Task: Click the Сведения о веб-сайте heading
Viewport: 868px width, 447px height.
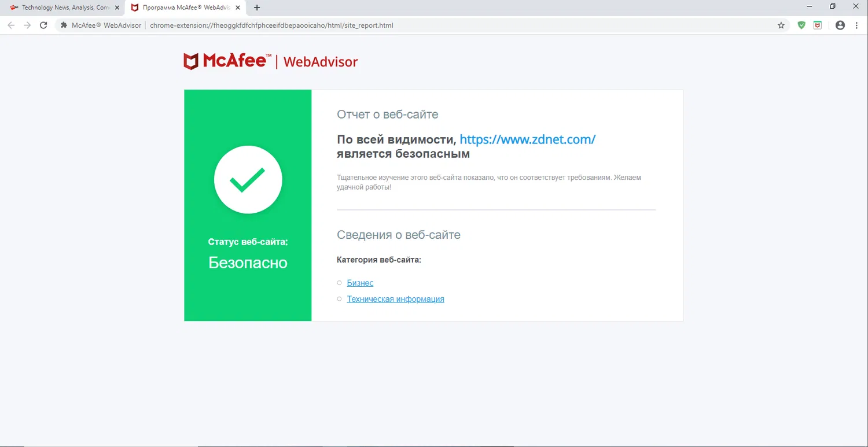Action: tap(399, 235)
